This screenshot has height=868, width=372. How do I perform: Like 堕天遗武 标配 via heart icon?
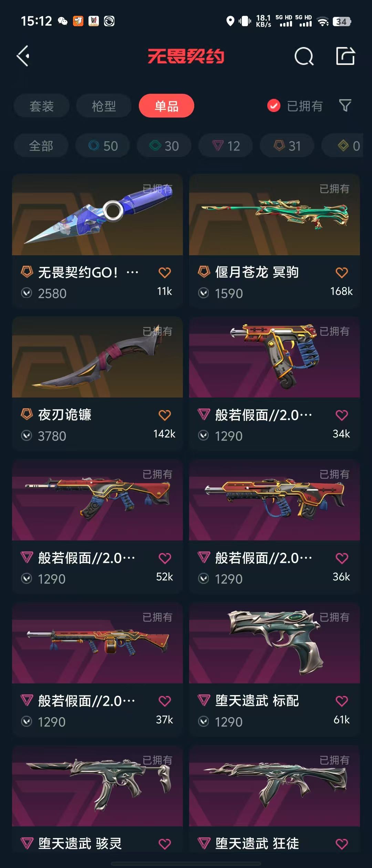click(342, 701)
